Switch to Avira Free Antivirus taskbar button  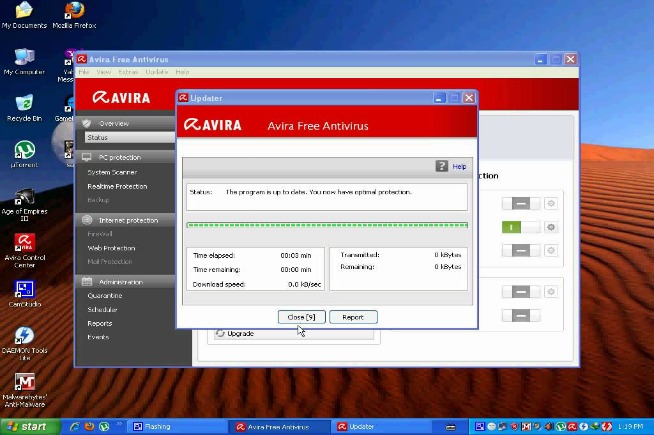(x=279, y=427)
